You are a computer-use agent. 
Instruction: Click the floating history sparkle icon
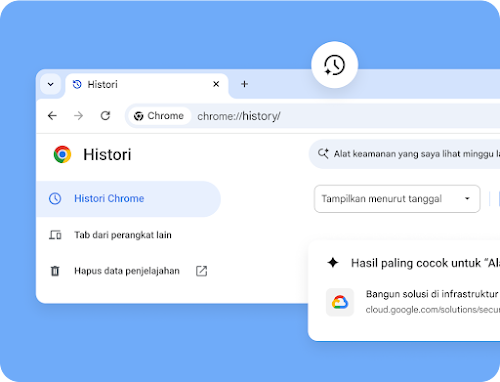tap(334, 65)
